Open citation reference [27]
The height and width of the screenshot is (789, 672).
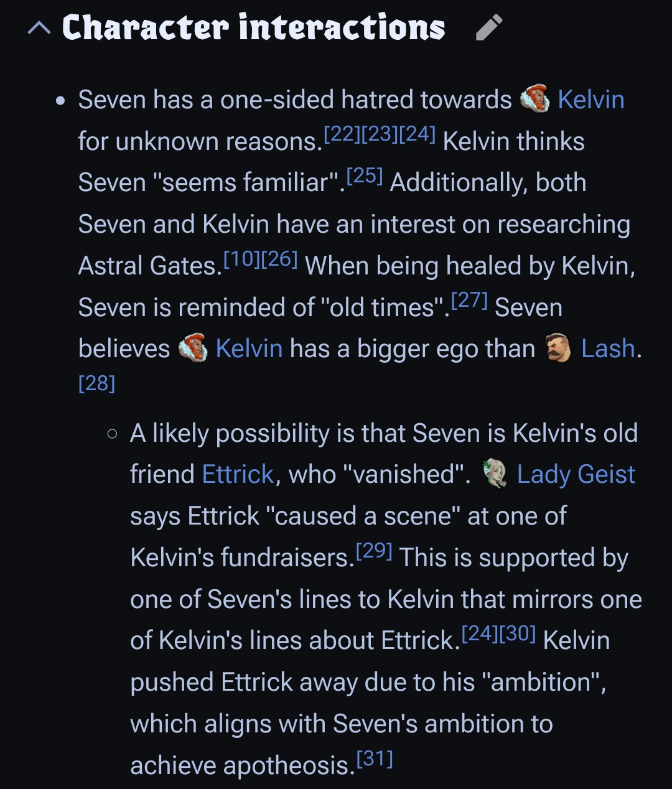[469, 300]
